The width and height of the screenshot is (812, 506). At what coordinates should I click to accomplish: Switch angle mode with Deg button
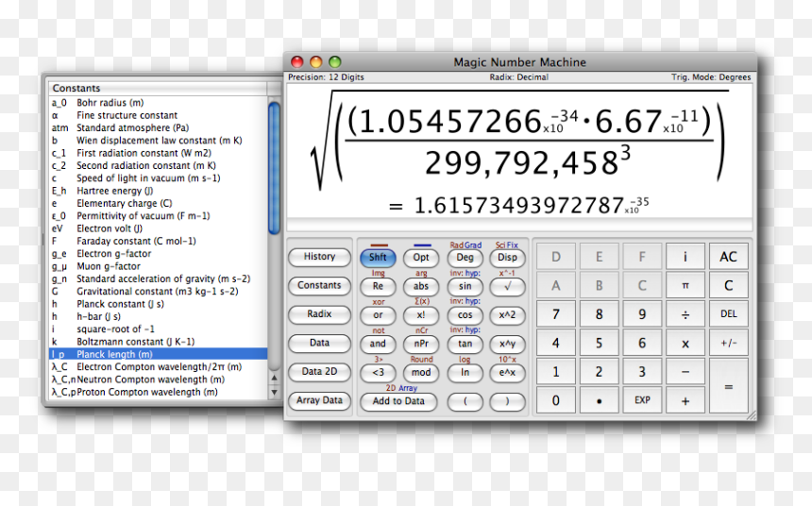coord(465,257)
